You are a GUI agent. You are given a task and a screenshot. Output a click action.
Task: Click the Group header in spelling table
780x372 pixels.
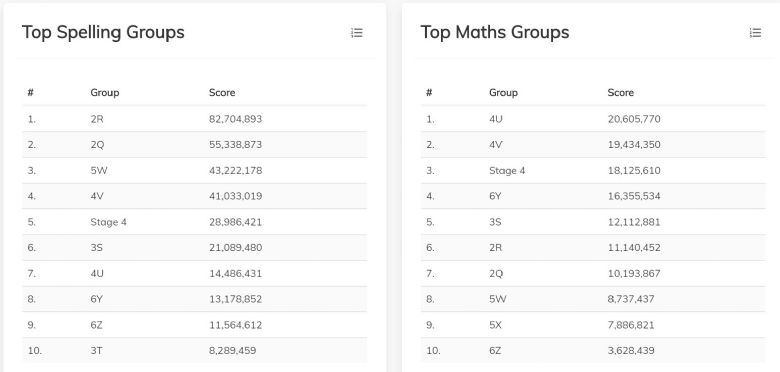coord(104,93)
